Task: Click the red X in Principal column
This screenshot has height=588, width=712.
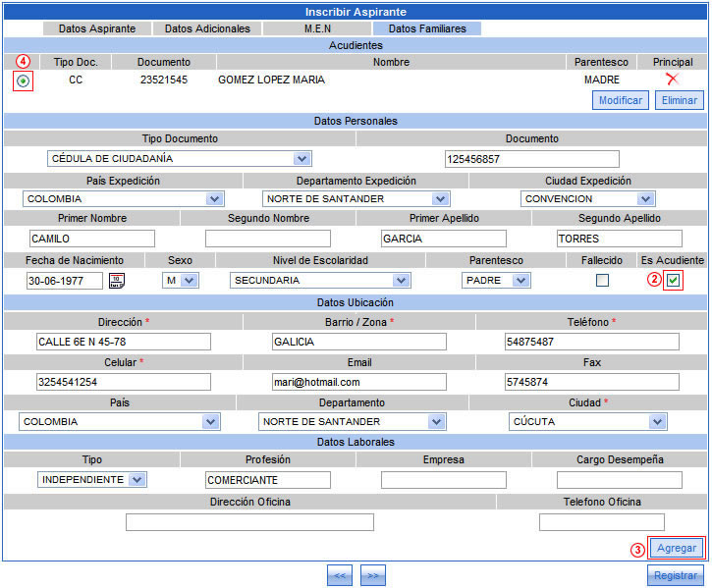Action: (672, 80)
